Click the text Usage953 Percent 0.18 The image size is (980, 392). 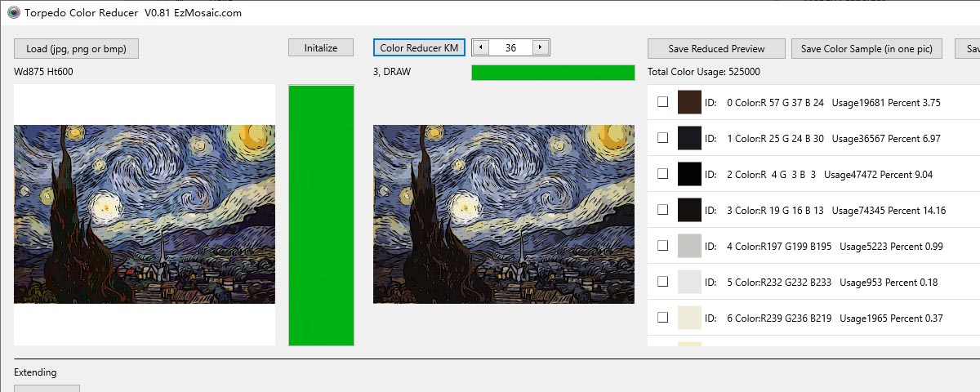pyautogui.click(x=889, y=283)
